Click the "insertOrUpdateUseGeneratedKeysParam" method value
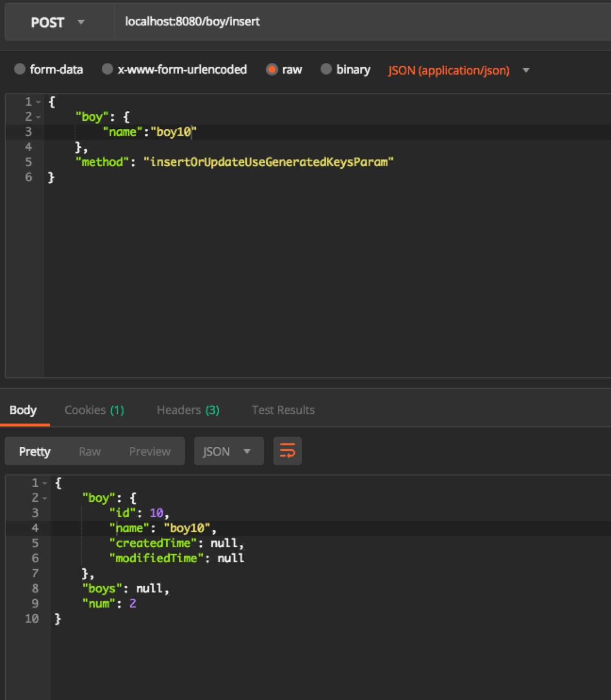 click(x=268, y=162)
